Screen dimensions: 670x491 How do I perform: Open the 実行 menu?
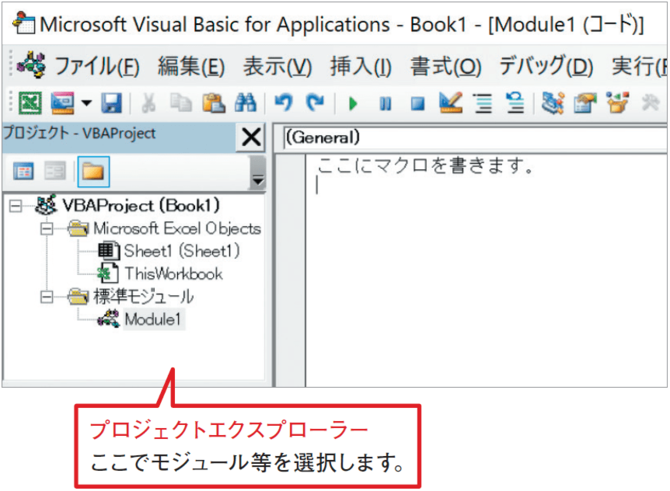(x=639, y=66)
